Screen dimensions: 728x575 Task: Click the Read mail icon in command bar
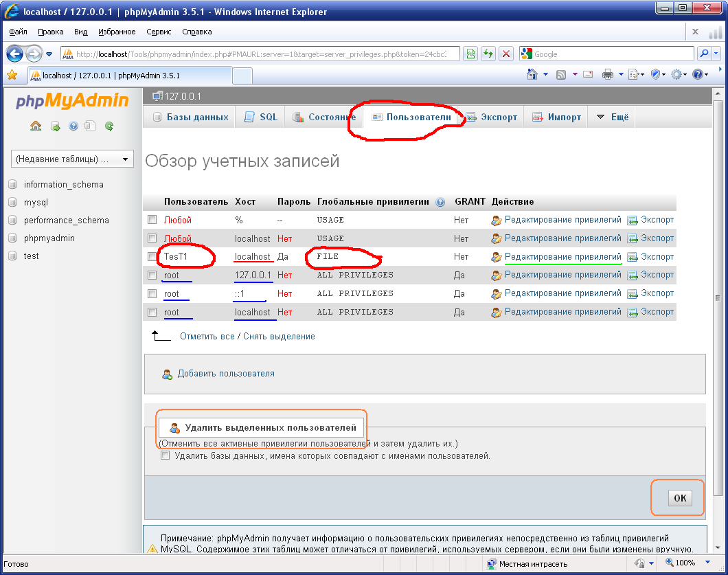(x=588, y=74)
